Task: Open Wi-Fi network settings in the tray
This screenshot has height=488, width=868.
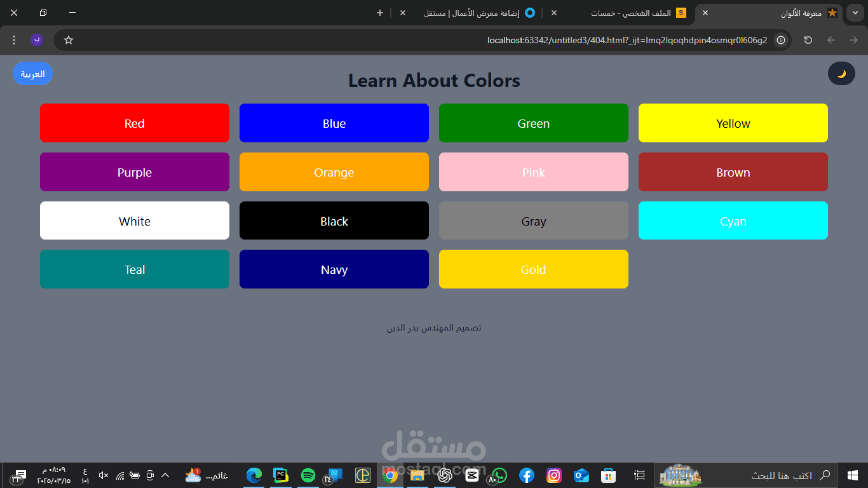Action: coord(120,475)
